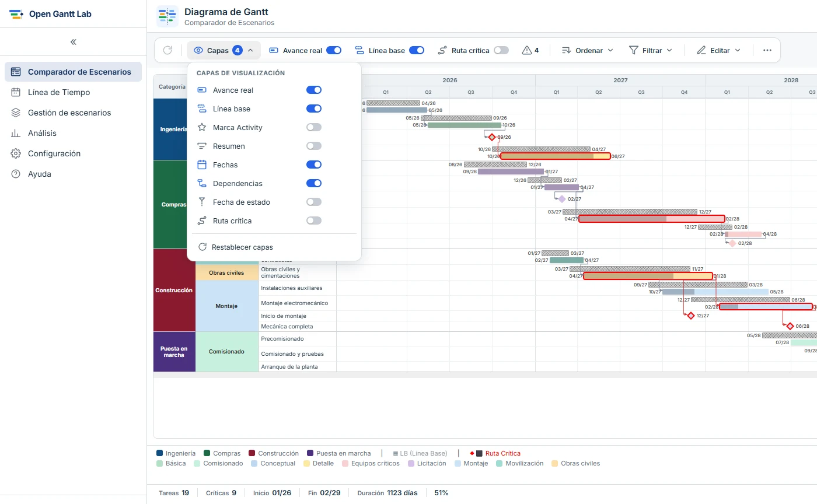Viewport: 817px width, 504px height.
Task: Collapse the sidebar with double chevron
Action: click(x=73, y=42)
